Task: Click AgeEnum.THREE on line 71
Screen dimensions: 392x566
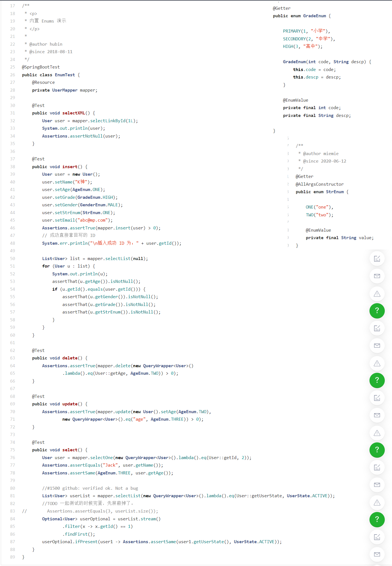Action: coord(167,419)
